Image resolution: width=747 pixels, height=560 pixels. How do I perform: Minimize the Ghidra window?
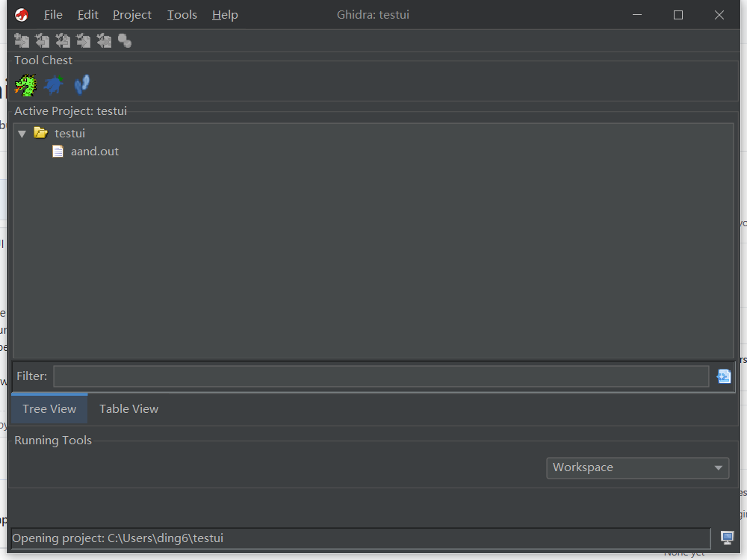[x=637, y=15]
